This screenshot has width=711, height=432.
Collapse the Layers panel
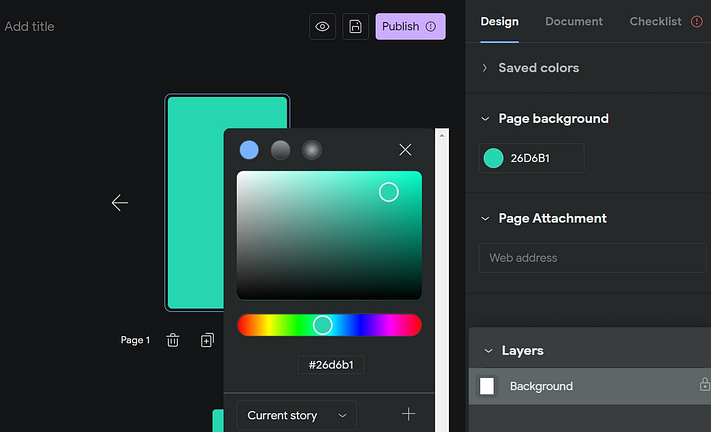pos(488,351)
